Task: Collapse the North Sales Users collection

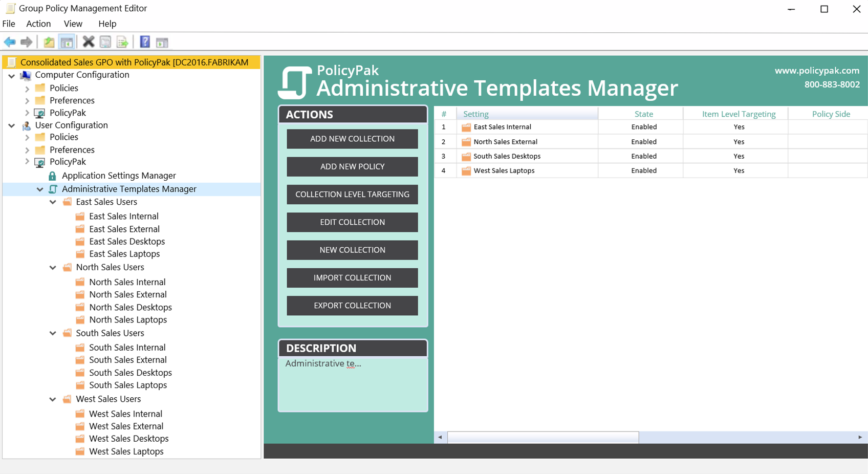Action: pos(53,268)
